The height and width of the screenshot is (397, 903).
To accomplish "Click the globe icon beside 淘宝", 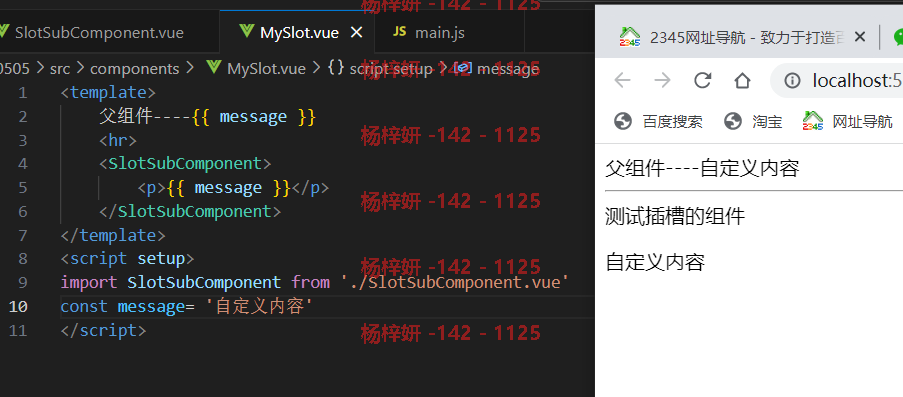I will point(733,122).
